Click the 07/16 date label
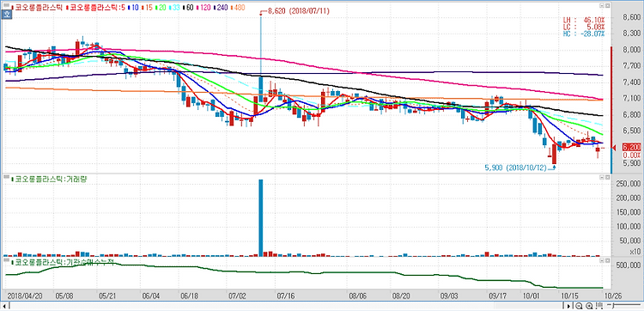The width and height of the screenshot is (644, 311). (285, 296)
